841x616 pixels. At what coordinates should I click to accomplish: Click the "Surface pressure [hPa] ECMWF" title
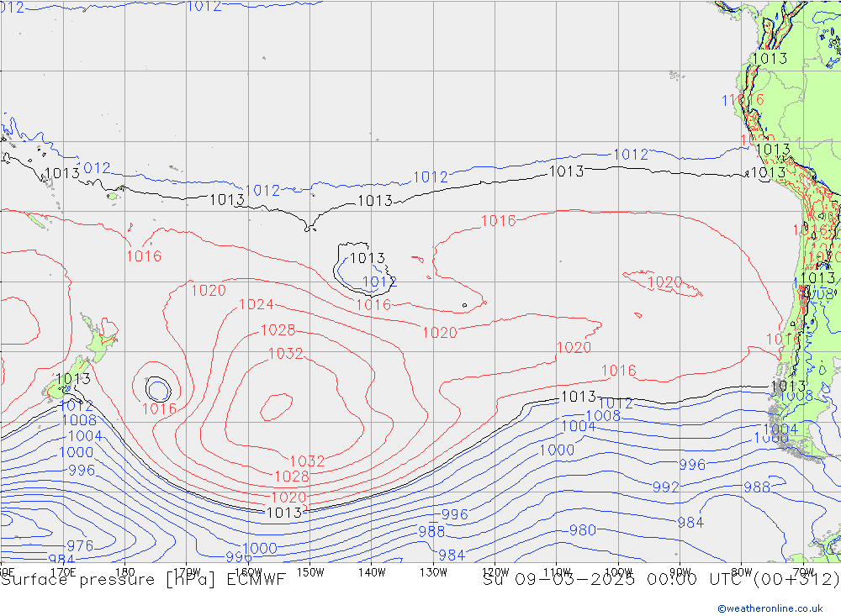[143, 580]
